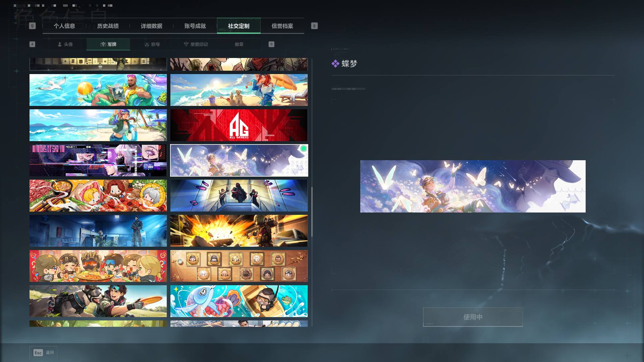Select the man reading on pool float banner
The width and height of the screenshot is (644, 362).
tap(98, 90)
